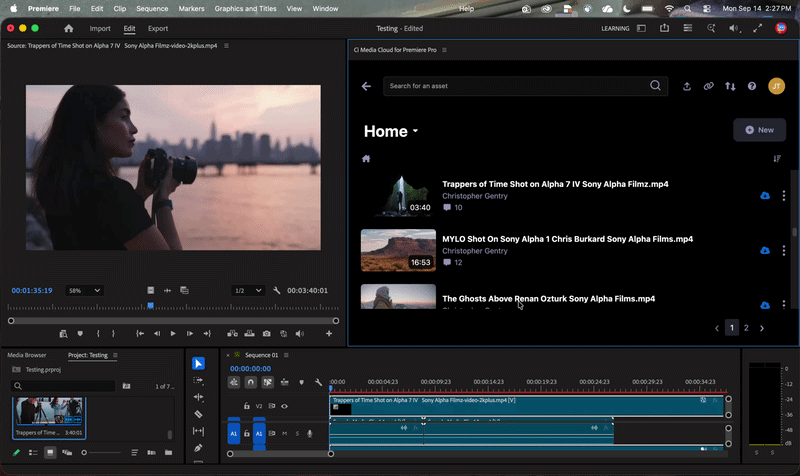This screenshot has width=800, height=476.
Task: Click the upload icon in Ci Media Cloud
Action: coord(687,86)
